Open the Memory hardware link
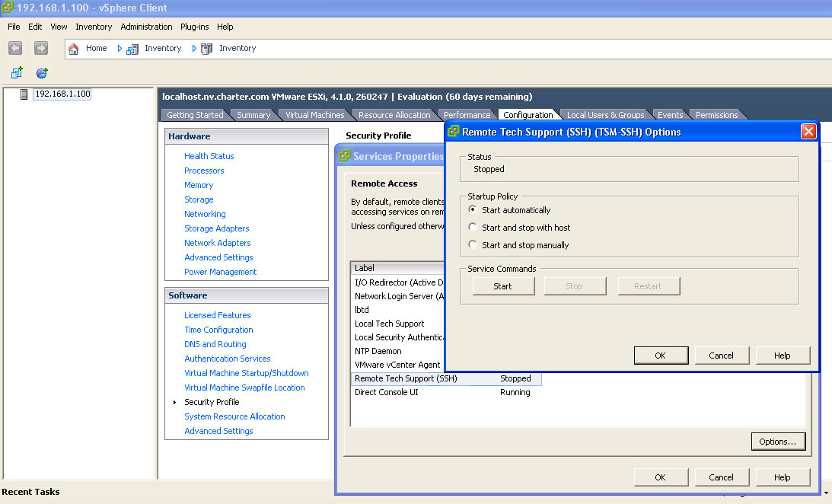 199,185
